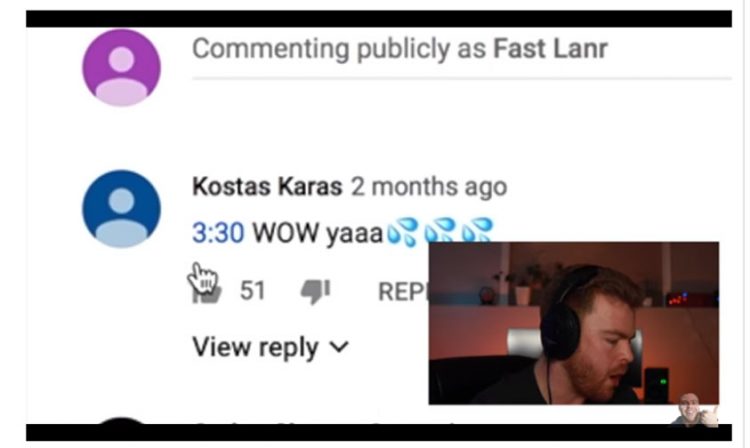Click the second water droplets emoji
This screenshot has width=750, height=448.
(x=440, y=230)
